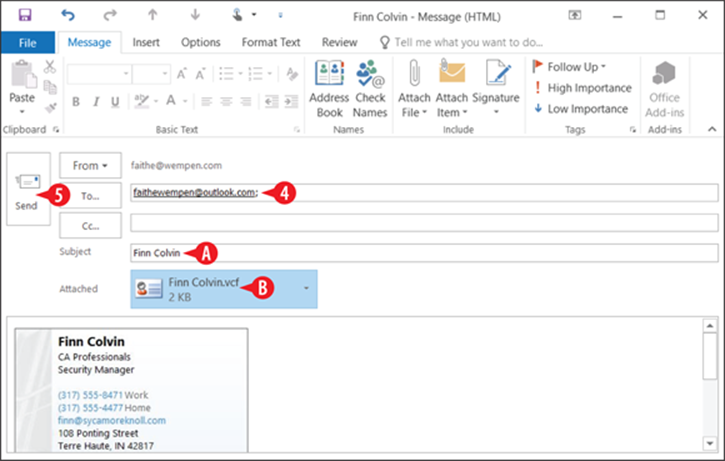Align text left

(x=206, y=101)
